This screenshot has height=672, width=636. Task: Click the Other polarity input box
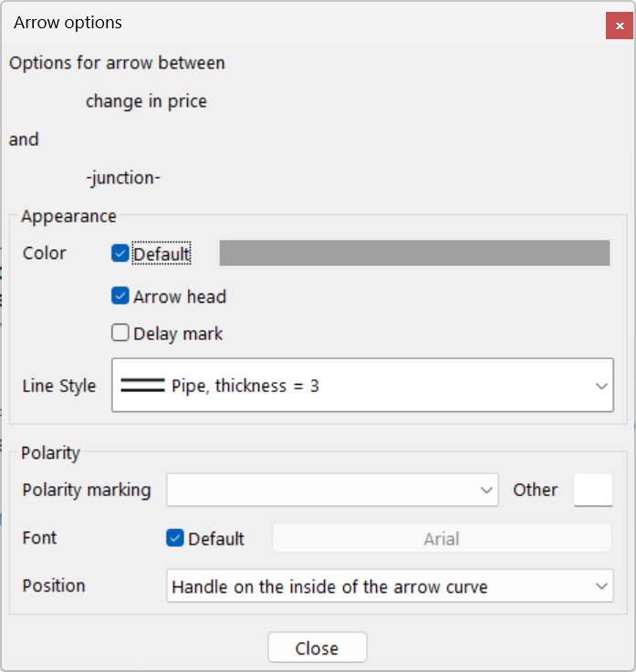coord(593,490)
